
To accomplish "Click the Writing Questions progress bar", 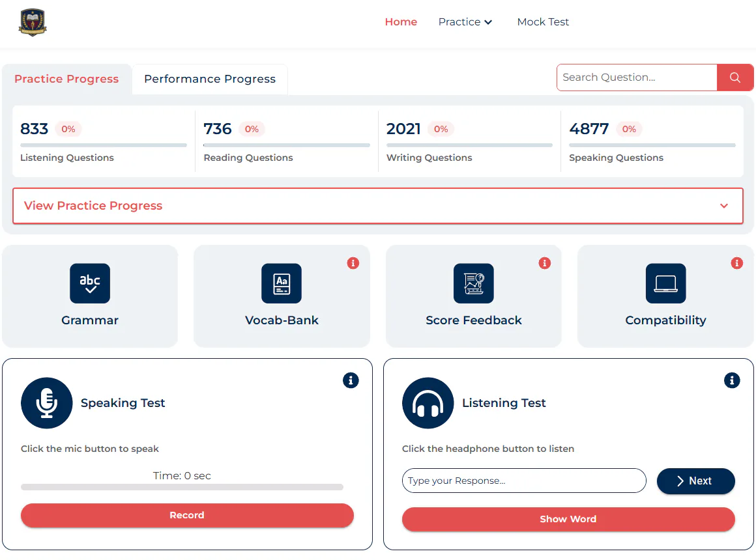I will coord(469,145).
